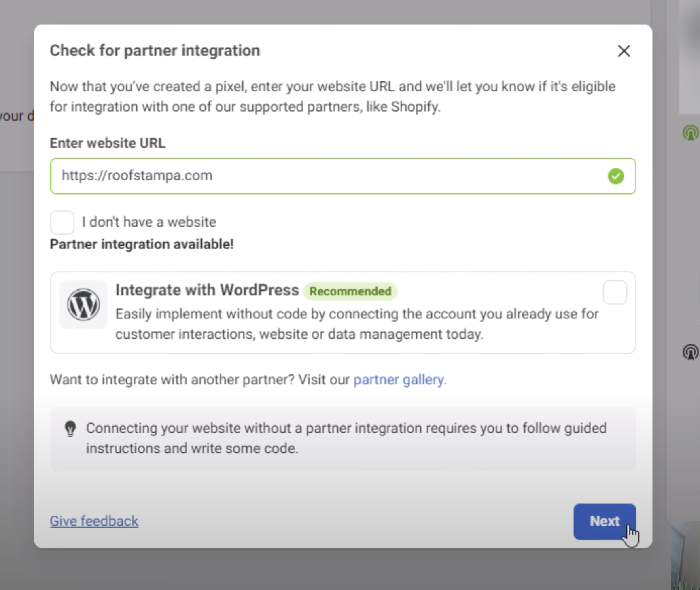Click the green signal icon behind dialog
700x590 pixels.
click(690, 133)
